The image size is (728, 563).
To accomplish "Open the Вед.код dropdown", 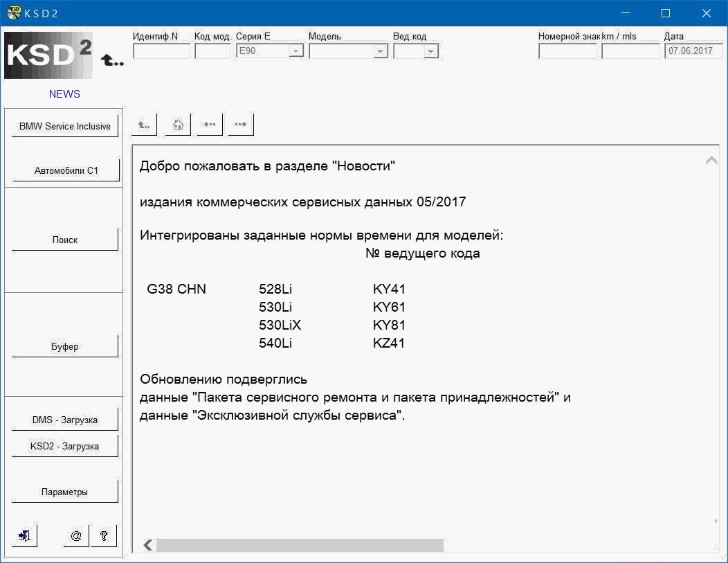I will coord(430,51).
